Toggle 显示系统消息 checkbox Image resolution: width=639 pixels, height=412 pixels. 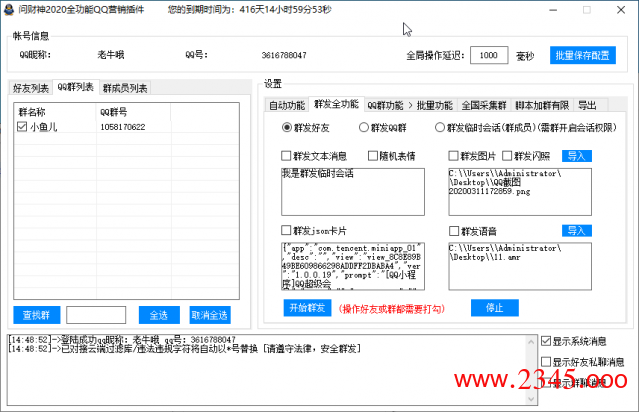pyautogui.click(x=546, y=341)
